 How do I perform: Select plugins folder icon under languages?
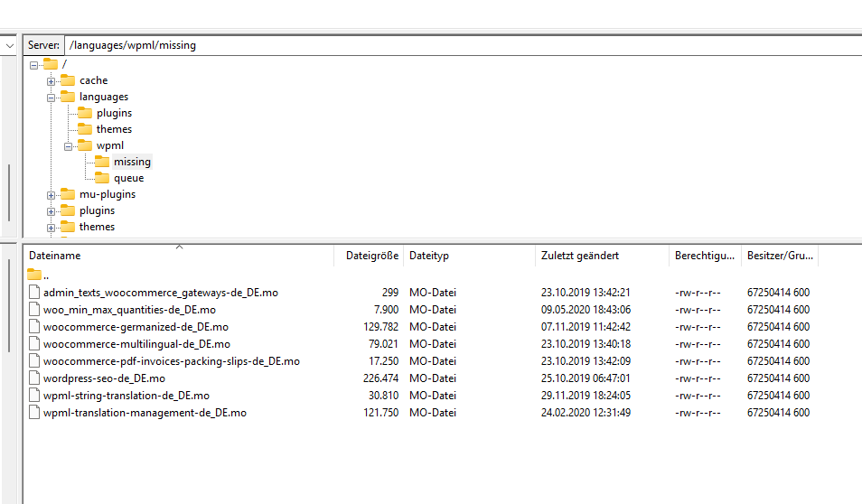tap(85, 113)
